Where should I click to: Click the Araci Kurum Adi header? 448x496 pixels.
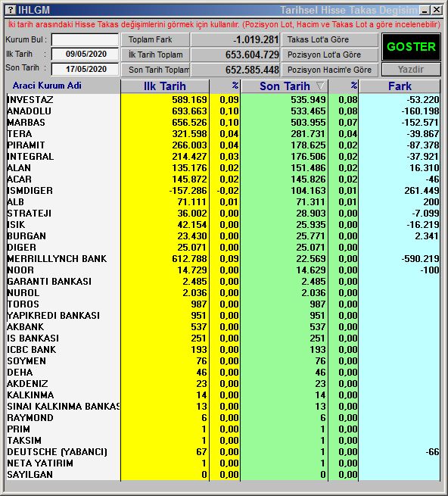click(47, 86)
